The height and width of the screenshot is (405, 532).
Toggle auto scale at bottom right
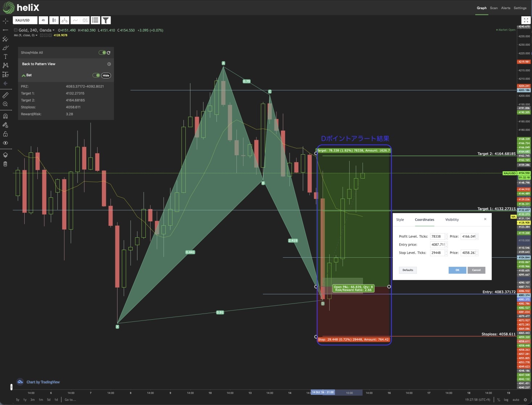coord(516,400)
